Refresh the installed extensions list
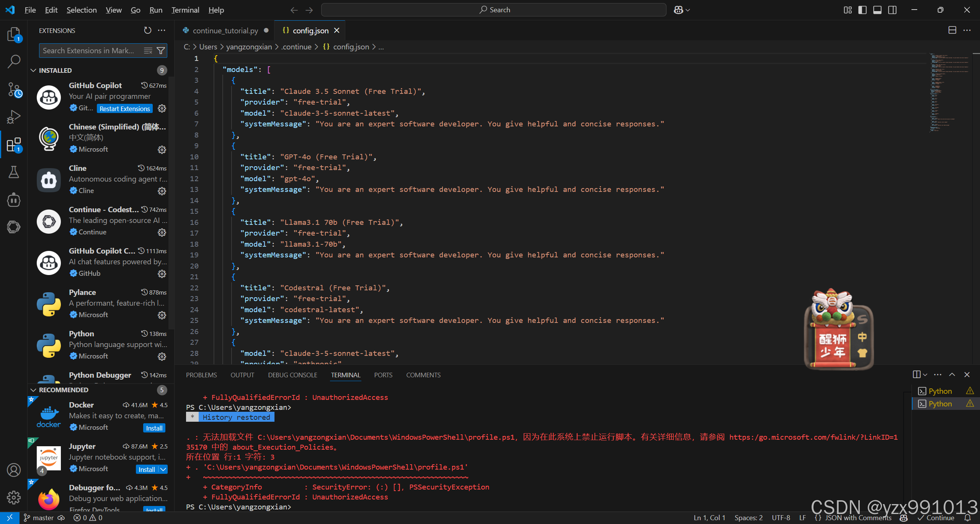The width and height of the screenshot is (980, 524). pos(147,30)
